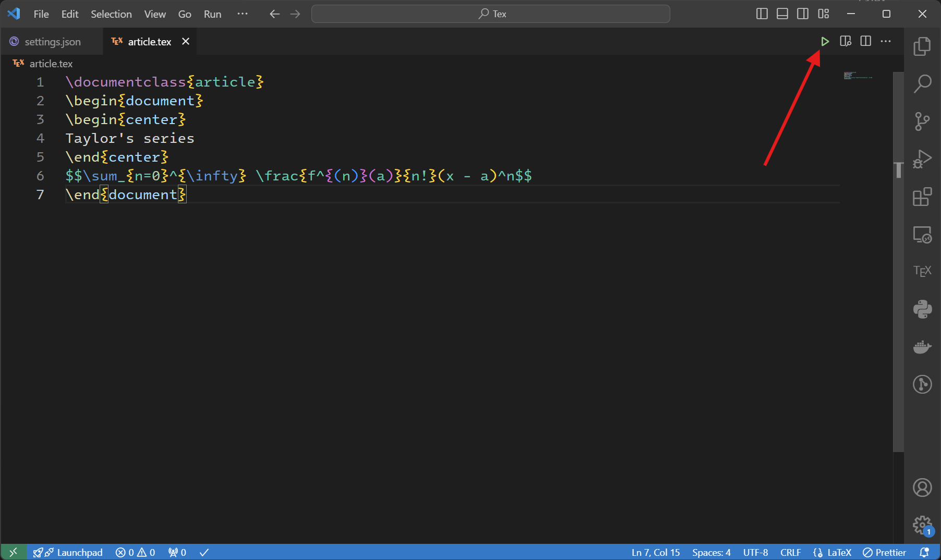Open the Run and Debug view
941x560 pixels.
(x=922, y=159)
